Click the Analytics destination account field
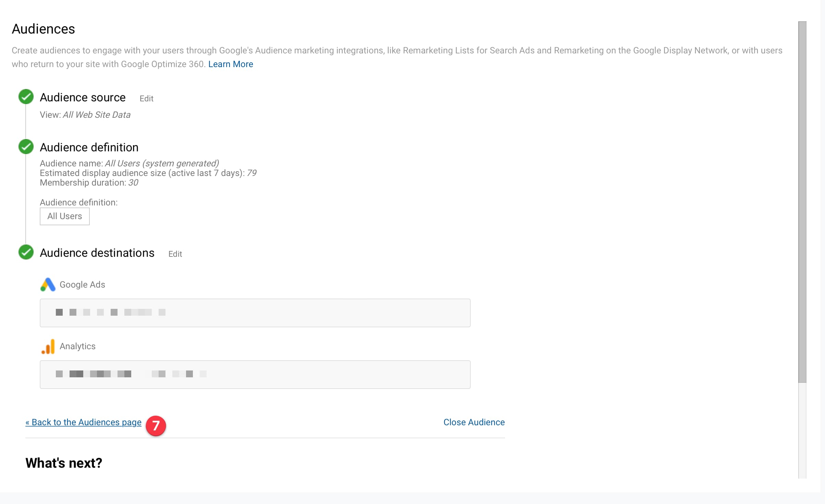This screenshot has width=825, height=504. (255, 375)
